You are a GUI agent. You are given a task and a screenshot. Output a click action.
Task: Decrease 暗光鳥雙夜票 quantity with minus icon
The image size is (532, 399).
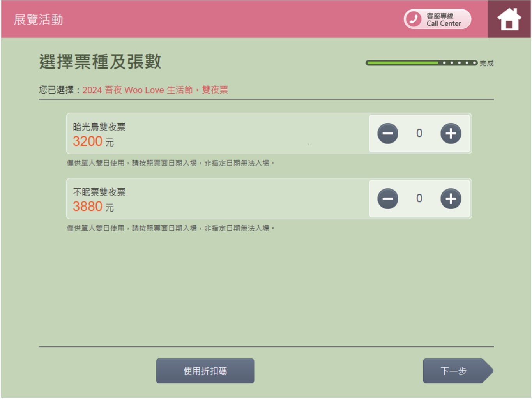[x=387, y=134]
